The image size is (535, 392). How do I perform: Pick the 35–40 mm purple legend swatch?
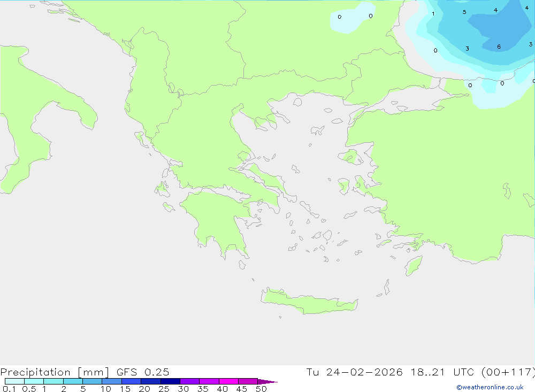pyautogui.click(x=209, y=381)
